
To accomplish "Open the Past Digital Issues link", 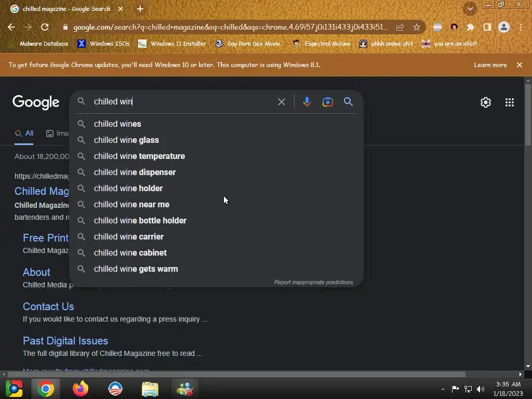I will [x=65, y=341].
